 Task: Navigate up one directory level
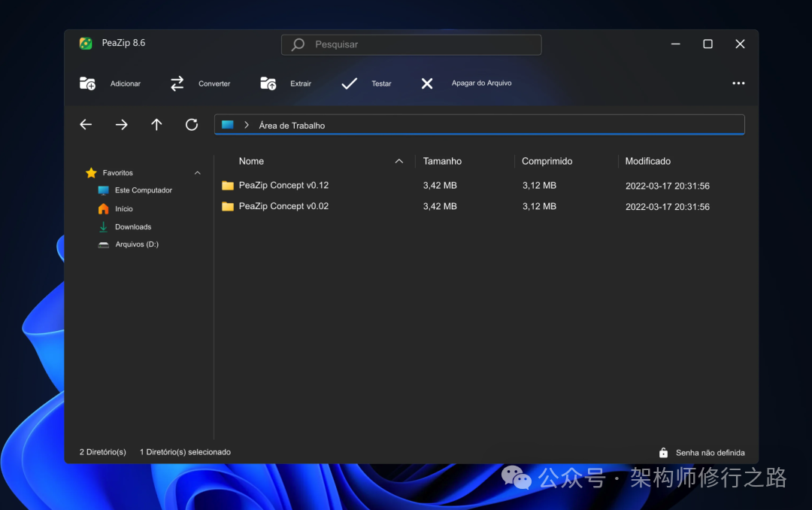coord(156,125)
